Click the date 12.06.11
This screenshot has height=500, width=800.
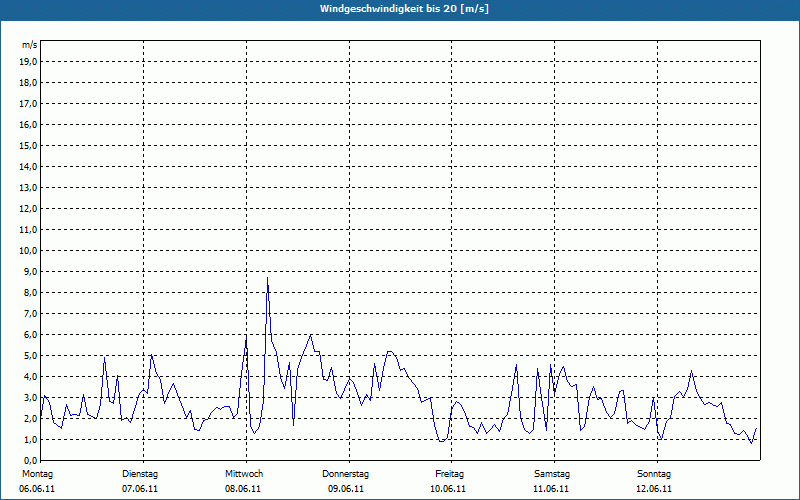pyautogui.click(x=654, y=489)
